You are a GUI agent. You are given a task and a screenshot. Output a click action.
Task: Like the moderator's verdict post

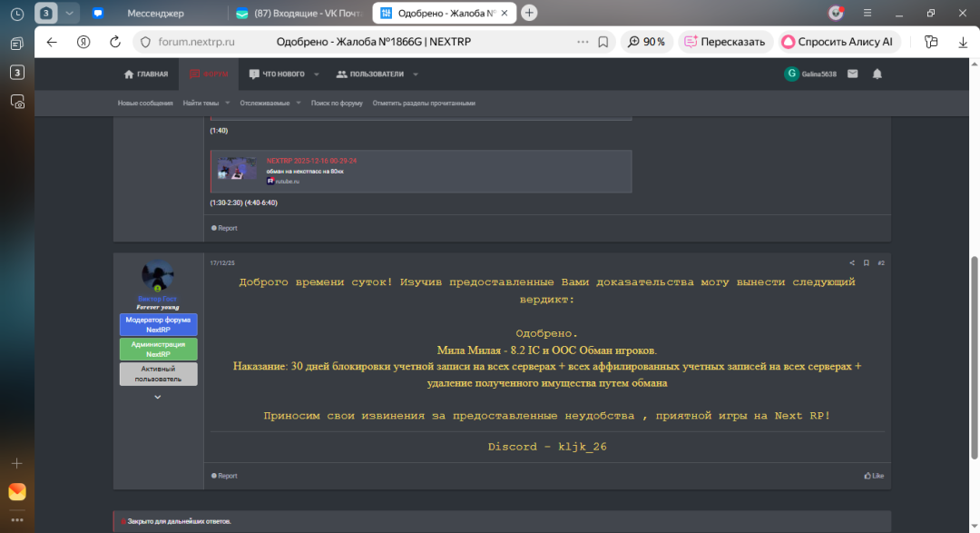coord(872,475)
